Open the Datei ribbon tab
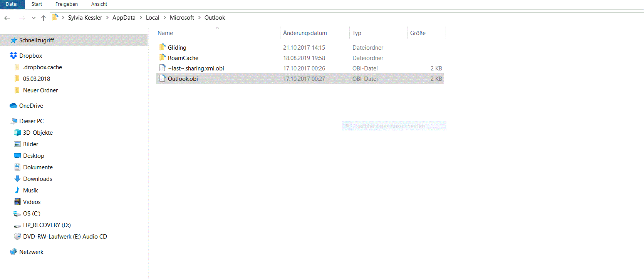Screen dimensions: 644x279 pyautogui.click(x=12, y=4)
